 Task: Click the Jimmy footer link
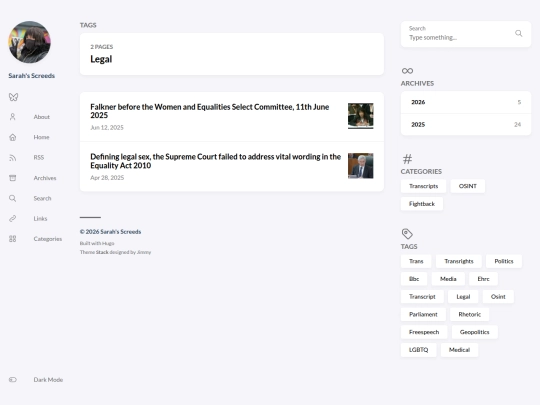pos(144,252)
